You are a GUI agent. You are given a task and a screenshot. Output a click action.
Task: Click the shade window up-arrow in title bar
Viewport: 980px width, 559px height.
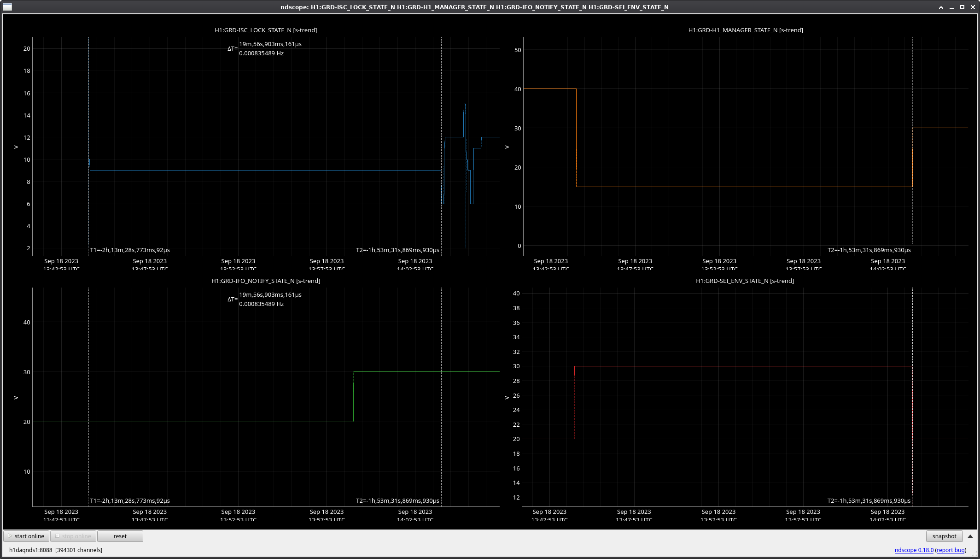(x=941, y=7)
